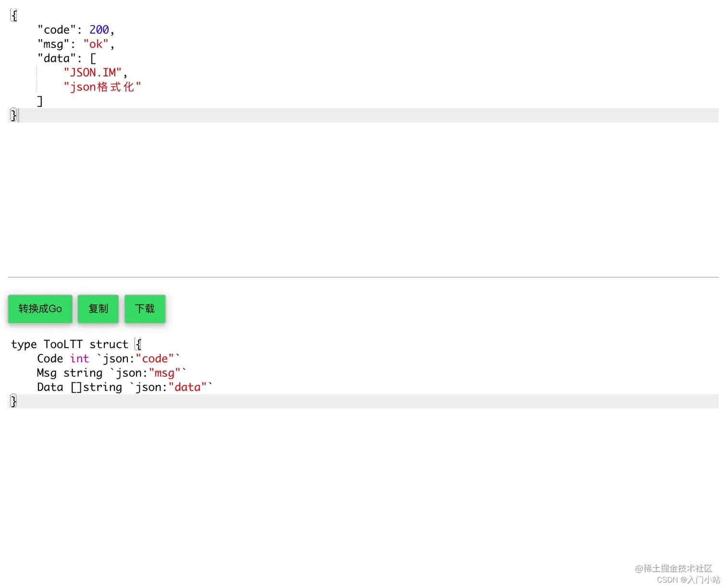This screenshot has height=588, width=727.
Task: Click the `json:"data"` struct tag
Action: (171, 387)
